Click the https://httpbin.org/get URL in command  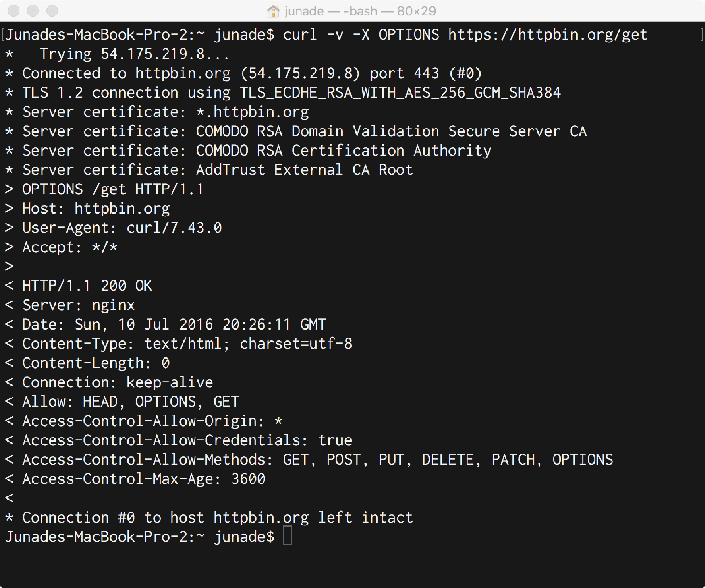(x=548, y=35)
